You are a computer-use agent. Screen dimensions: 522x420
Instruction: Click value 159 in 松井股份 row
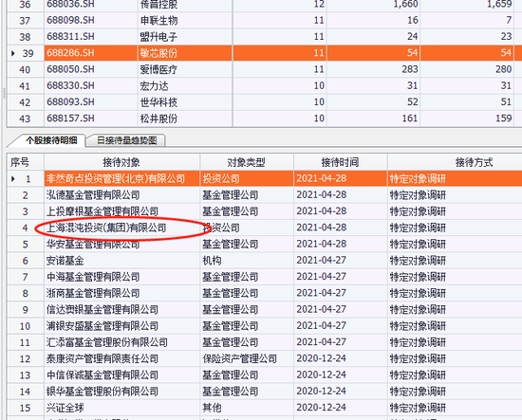503,119
